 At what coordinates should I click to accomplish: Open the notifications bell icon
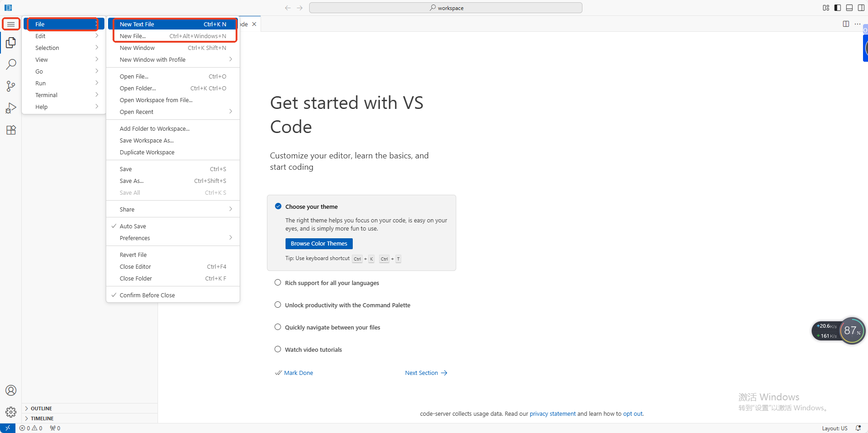click(858, 428)
